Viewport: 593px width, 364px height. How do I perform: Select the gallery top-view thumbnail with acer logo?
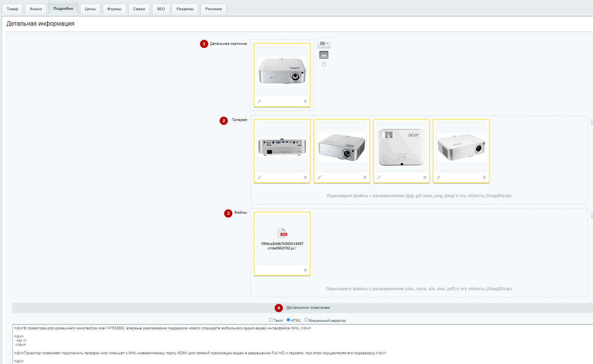[x=401, y=147]
